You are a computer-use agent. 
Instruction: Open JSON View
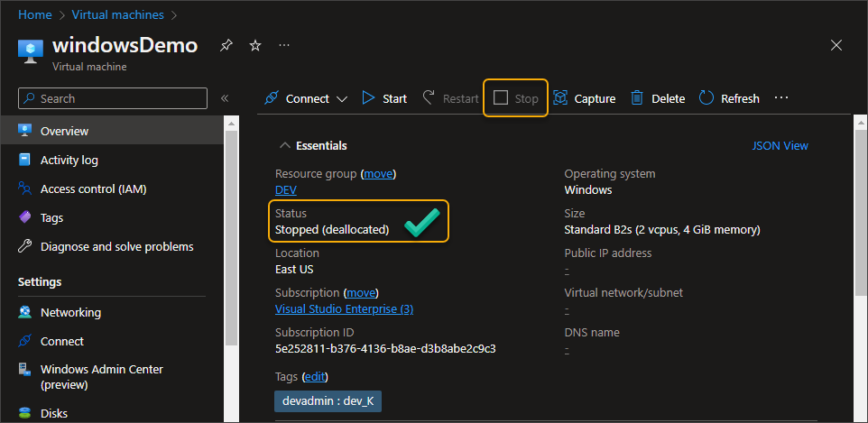point(780,145)
